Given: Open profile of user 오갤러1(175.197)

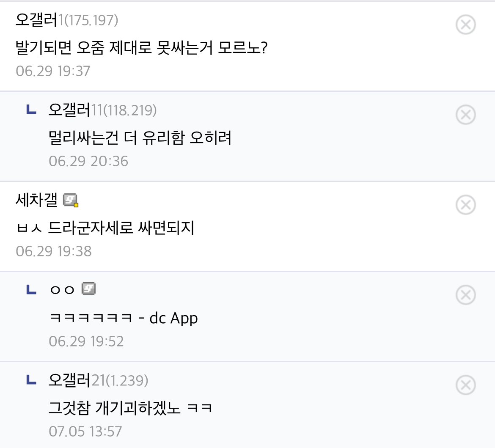Looking at the screenshot, I should coord(67,20).
